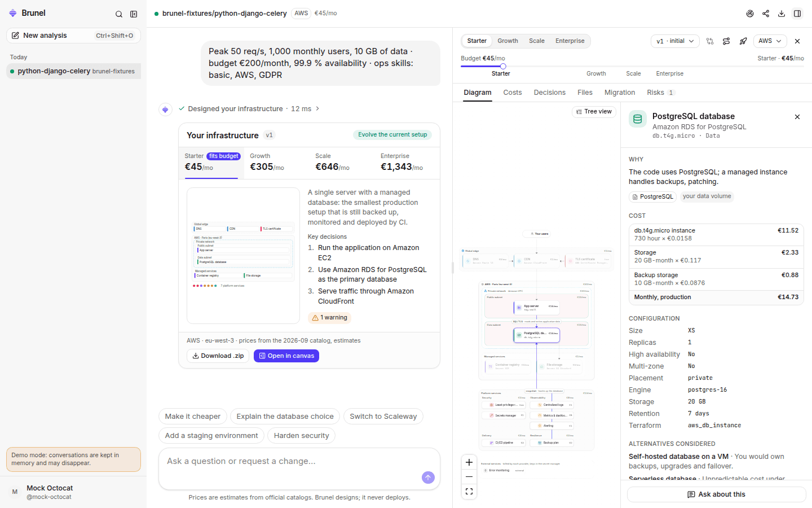Open the Files tab
Image resolution: width=812 pixels, height=508 pixels.
[x=585, y=93]
